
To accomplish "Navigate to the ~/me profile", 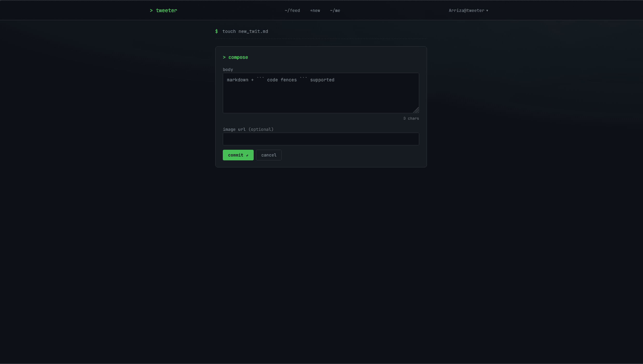I will (x=335, y=10).
